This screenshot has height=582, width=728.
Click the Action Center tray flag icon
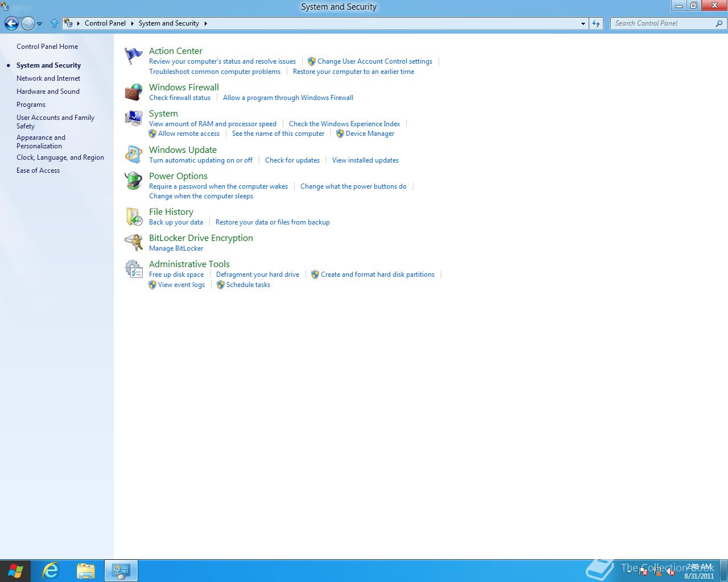(643, 571)
